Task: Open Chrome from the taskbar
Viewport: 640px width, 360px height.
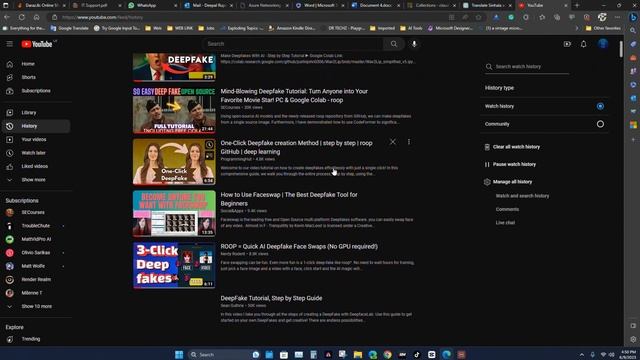Action: click(x=387, y=354)
